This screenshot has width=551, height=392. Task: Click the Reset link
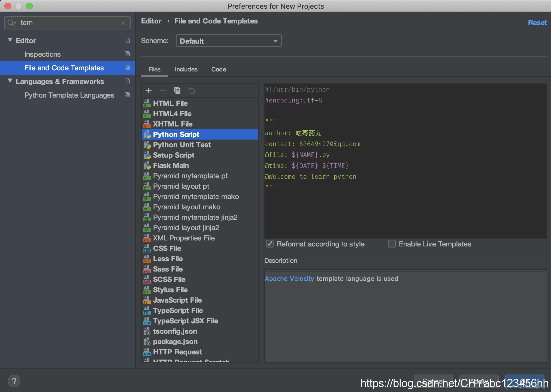pos(537,23)
